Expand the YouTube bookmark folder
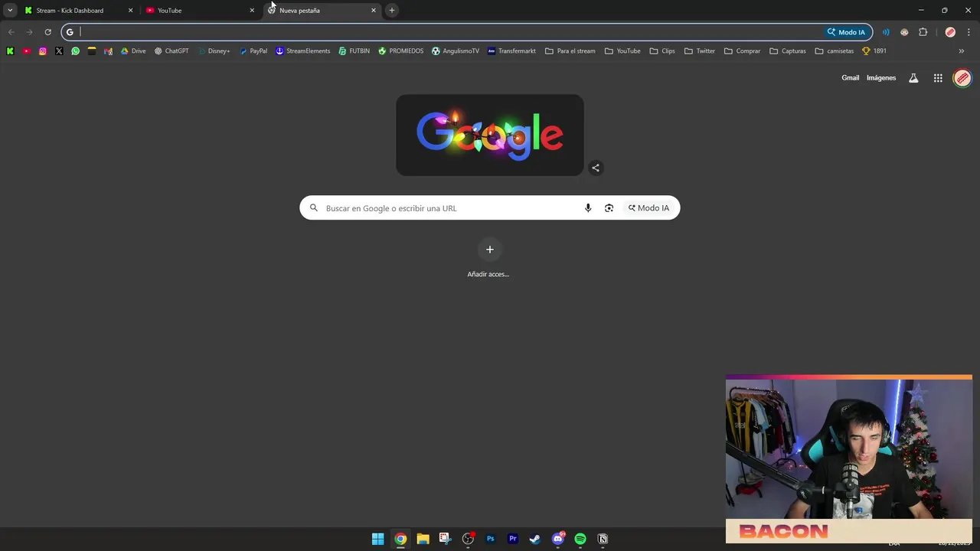This screenshot has width=980, height=551. click(x=622, y=51)
